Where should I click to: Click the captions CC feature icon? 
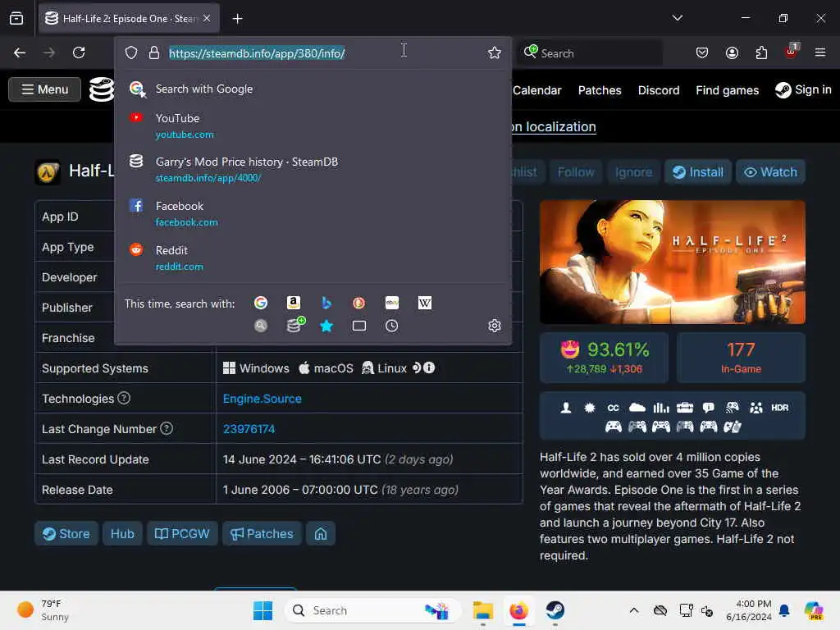coord(613,408)
